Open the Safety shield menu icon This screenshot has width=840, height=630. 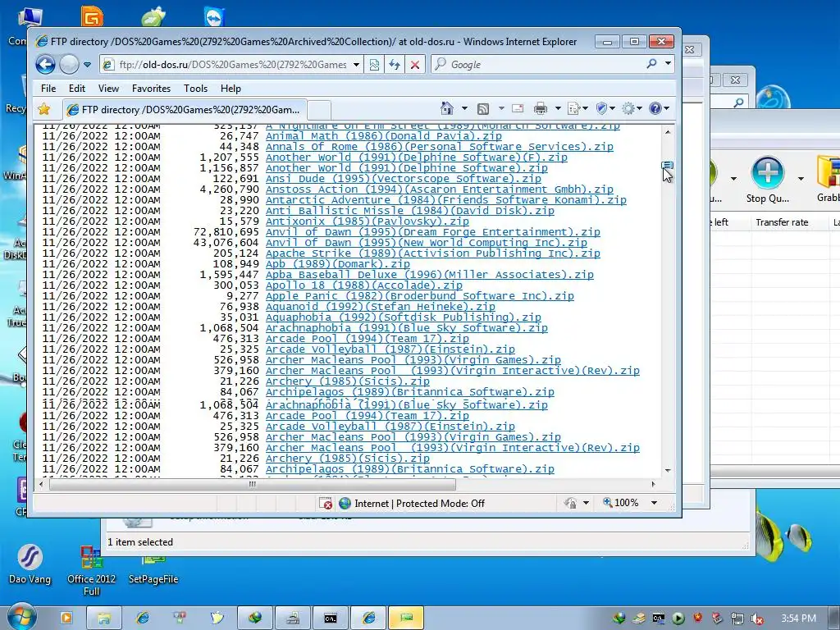click(x=601, y=109)
